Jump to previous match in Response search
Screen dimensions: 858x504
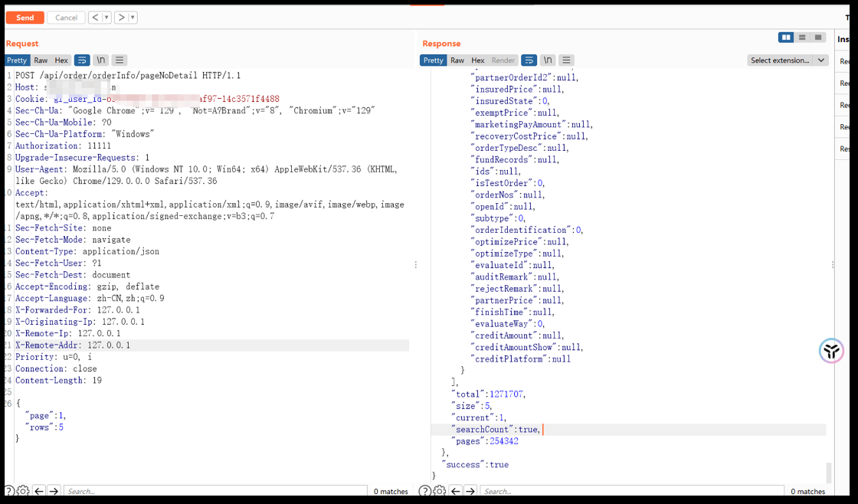pyautogui.click(x=455, y=491)
